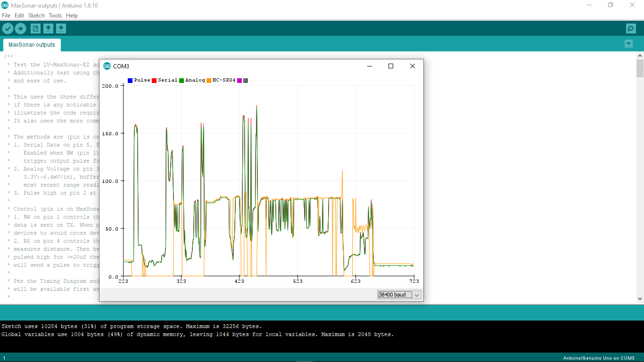This screenshot has width=644, height=362.
Task: Save the current sketch
Action: click(x=60, y=28)
